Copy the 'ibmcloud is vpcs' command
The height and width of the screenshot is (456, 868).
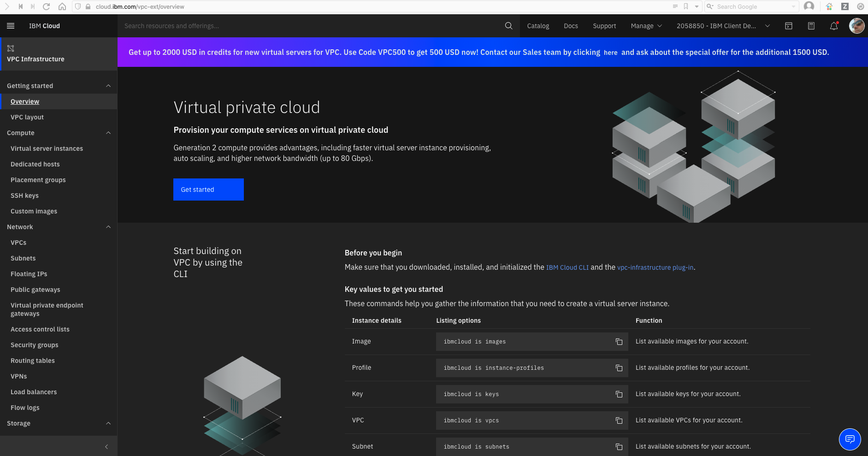pos(619,420)
